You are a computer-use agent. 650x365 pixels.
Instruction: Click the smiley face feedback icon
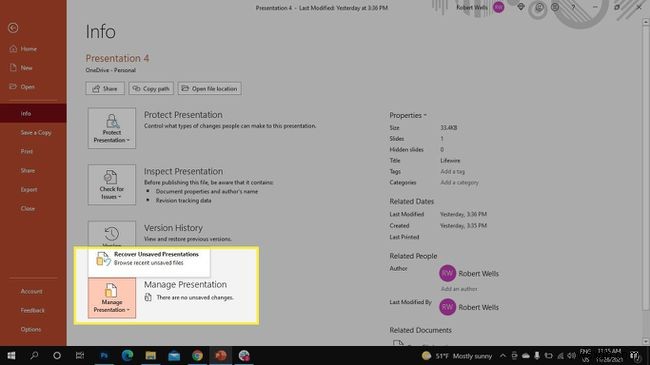click(x=538, y=7)
